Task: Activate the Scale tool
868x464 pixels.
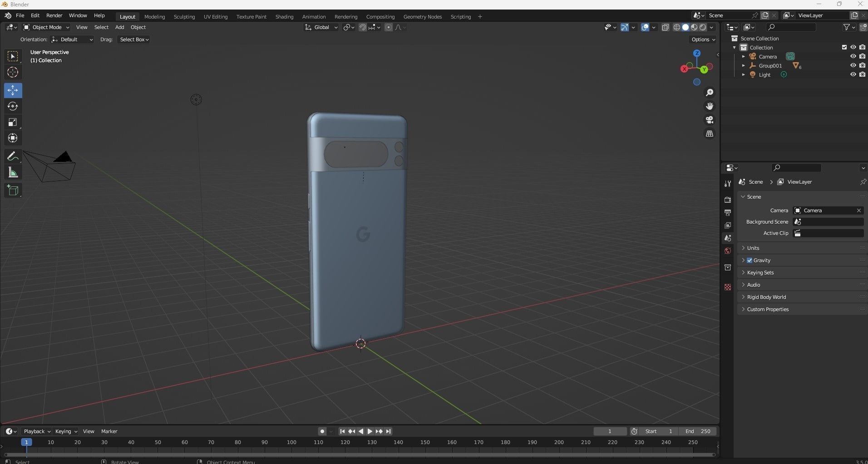Action: point(13,122)
